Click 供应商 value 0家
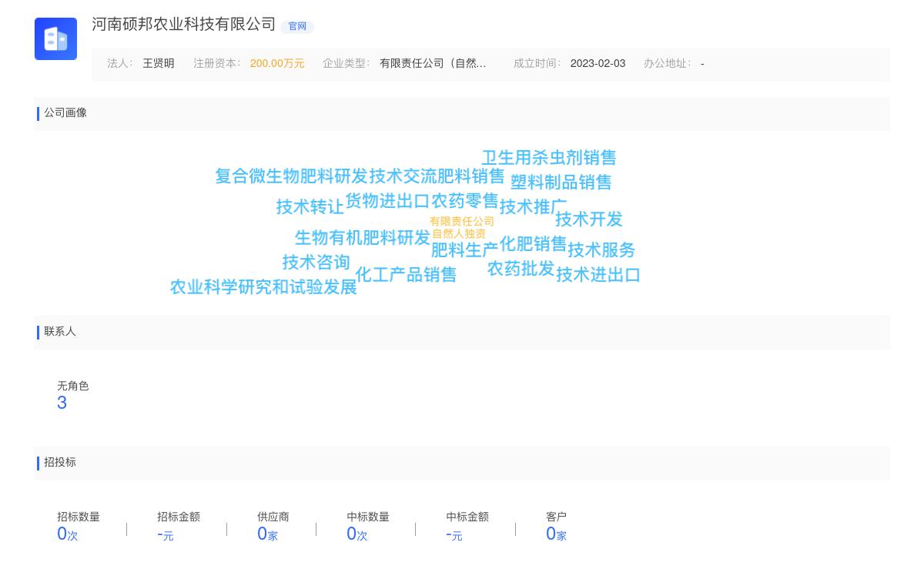Image resolution: width=924 pixels, height=579 pixels. pyautogui.click(x=267, y=534)
